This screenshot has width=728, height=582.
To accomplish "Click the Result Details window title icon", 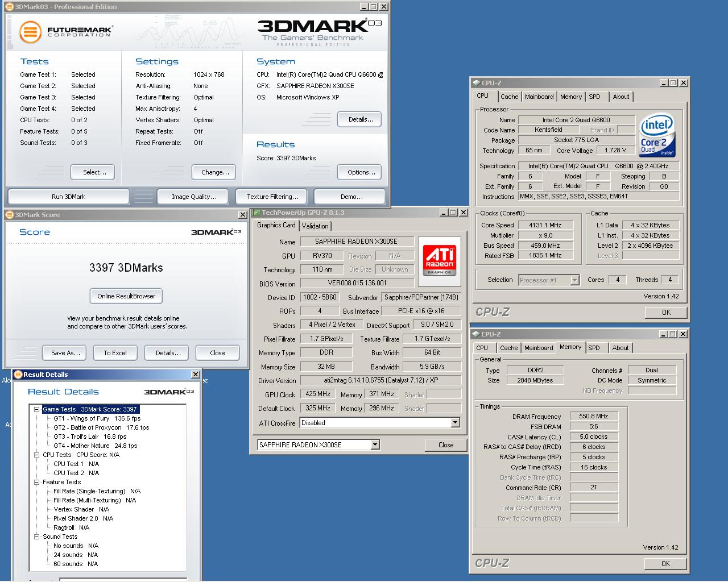I will [x=18, y=375].
